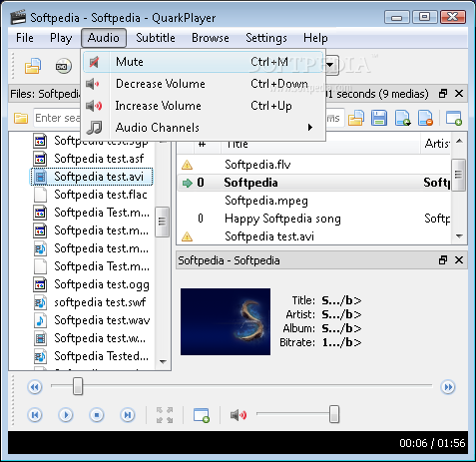Image resolution: width=476 pixels, height=462 pixels.
Task: Click the new playlist window icon
Action: 454,118
